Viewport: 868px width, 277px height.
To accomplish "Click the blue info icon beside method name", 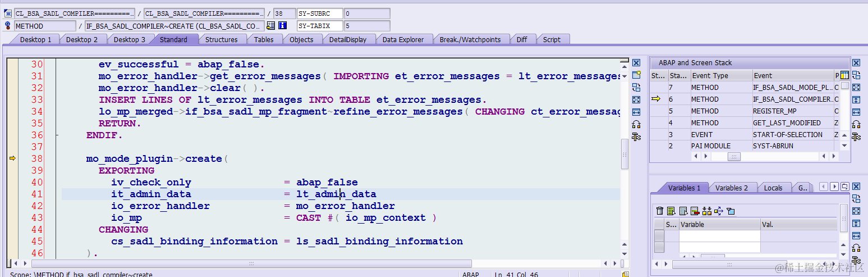I will click(283, 26).
